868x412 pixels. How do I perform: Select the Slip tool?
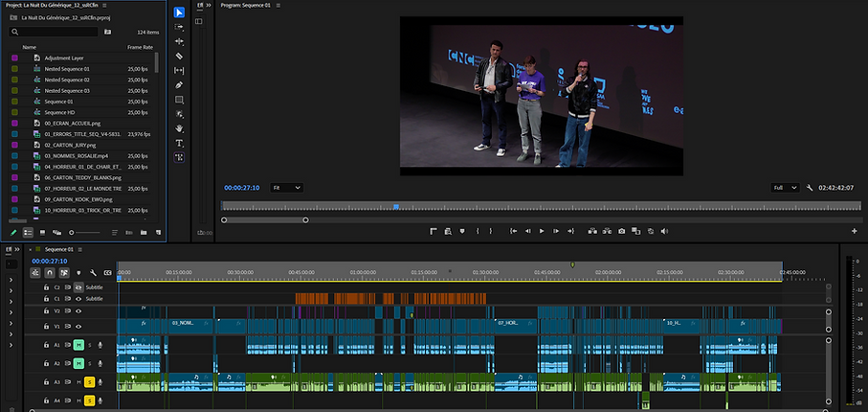click(x=179, y=70)
